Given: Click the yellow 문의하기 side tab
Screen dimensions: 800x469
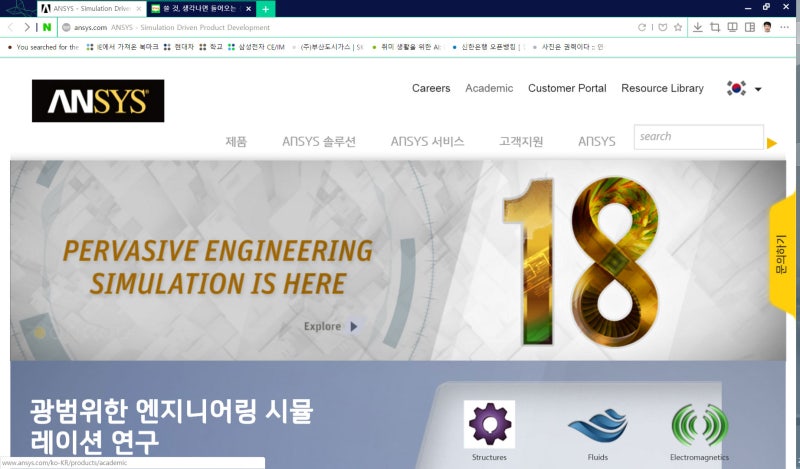Looking at the screenshot, I should pos(782,254).
